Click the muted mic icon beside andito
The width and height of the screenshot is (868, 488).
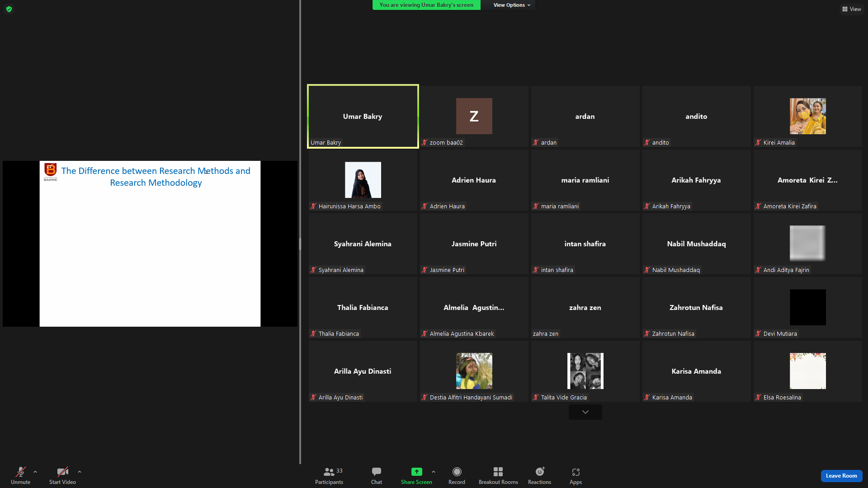click(x=647, y=143)
